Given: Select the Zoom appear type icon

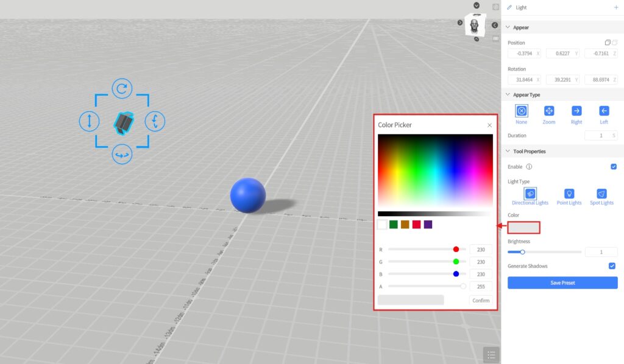Looking at the screenshot, I should (x=548, y=111).
